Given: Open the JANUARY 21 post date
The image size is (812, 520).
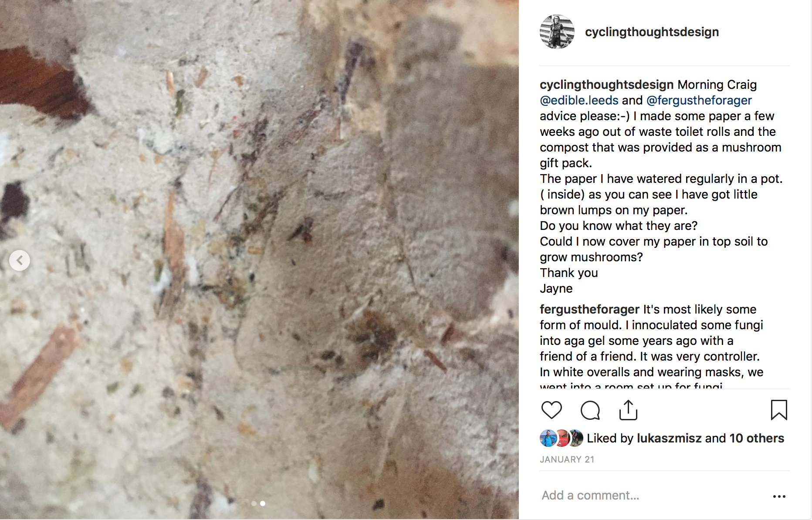Looking at the screenshot, I should point(567,459).
